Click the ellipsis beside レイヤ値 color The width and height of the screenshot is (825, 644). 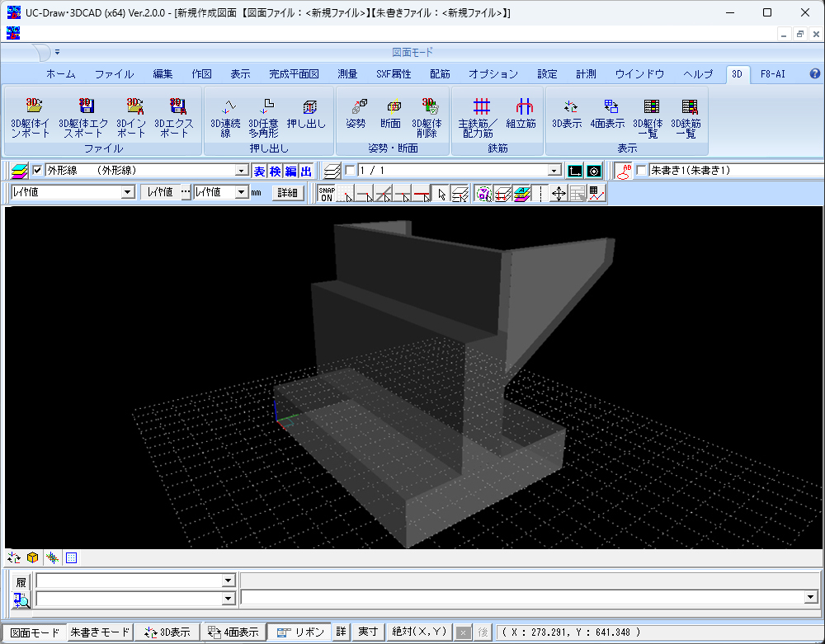(x=186, y=192)
